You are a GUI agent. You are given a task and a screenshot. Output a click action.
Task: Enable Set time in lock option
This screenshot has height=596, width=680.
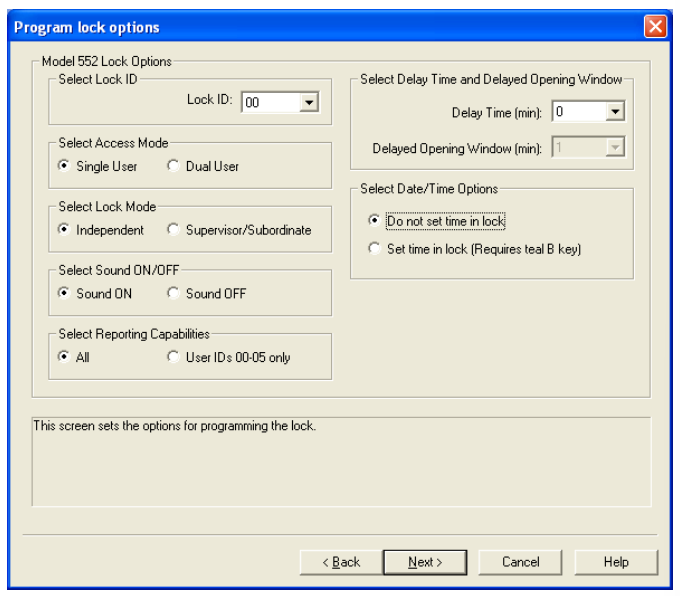click(x=375, y=249)
